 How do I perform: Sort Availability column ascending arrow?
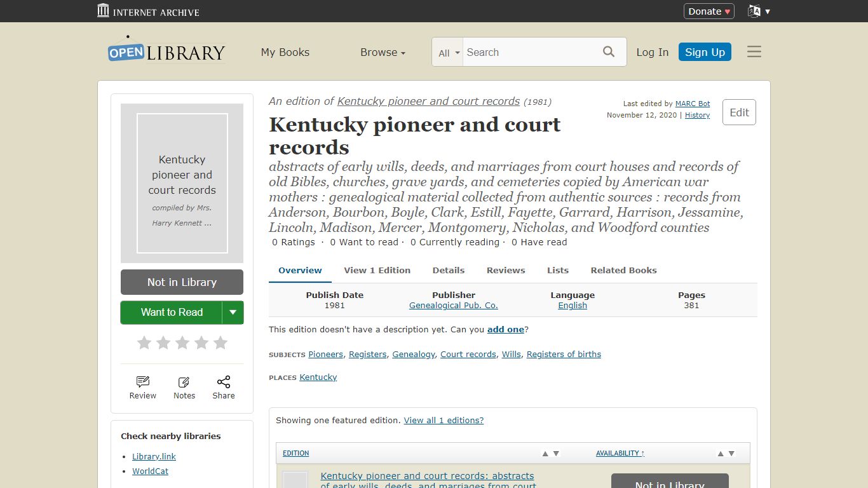pos(721,453)
